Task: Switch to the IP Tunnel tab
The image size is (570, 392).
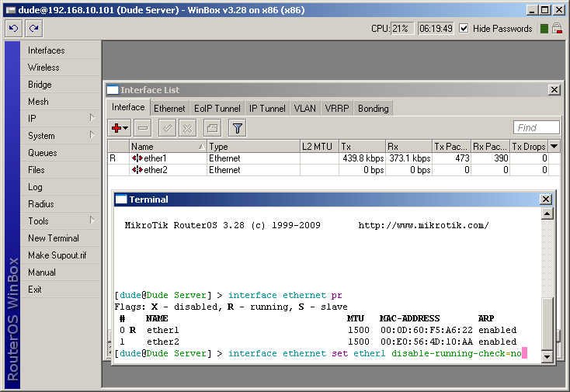Action: point(267,109)
